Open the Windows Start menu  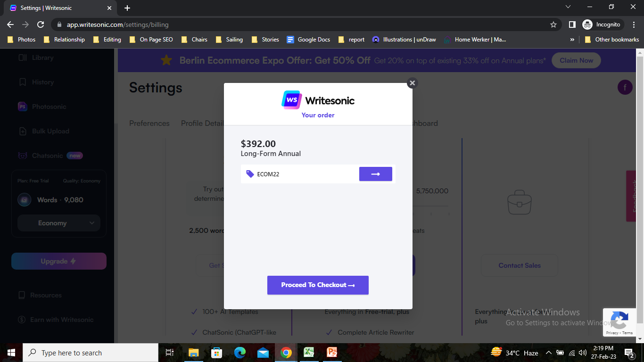click(x=11, y=353)
